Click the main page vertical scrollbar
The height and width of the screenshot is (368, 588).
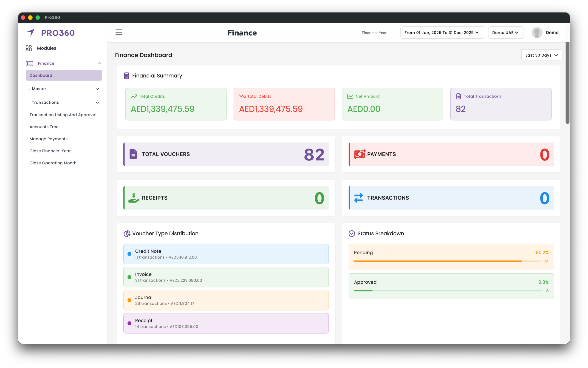[x=568, y=83]
